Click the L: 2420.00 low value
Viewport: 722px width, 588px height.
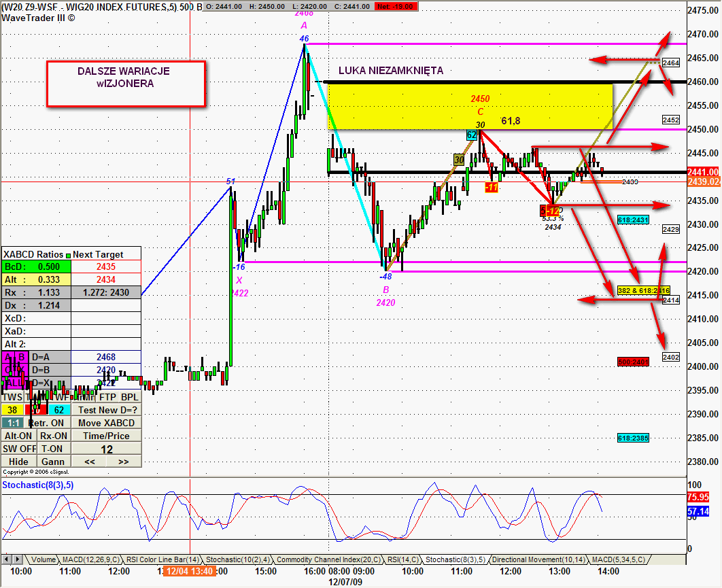point(308,6)
